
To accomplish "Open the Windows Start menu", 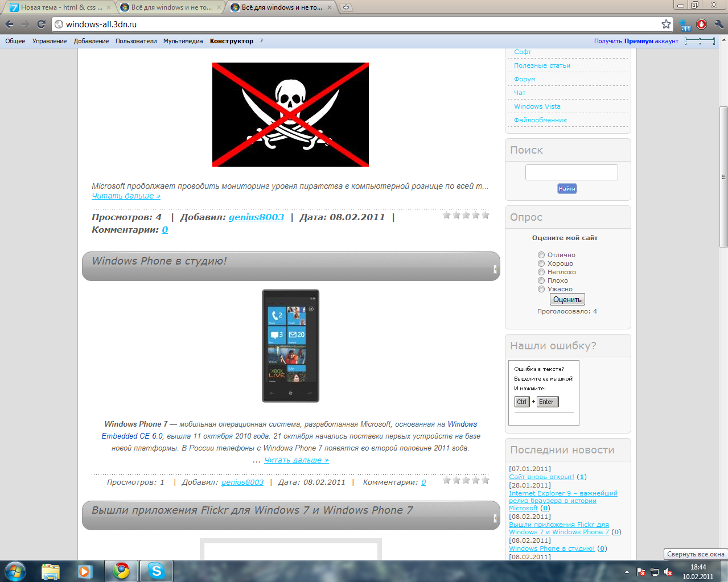I will pos(15,571).
